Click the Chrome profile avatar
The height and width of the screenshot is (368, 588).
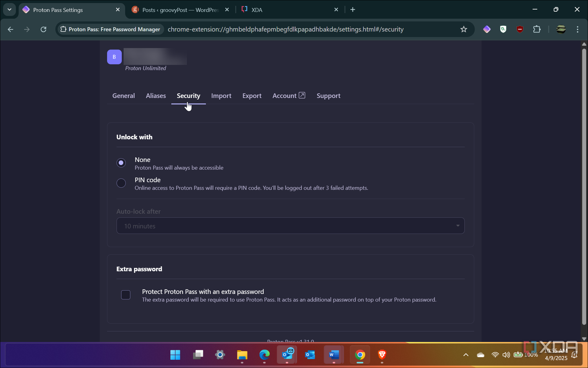pos(561,29)
